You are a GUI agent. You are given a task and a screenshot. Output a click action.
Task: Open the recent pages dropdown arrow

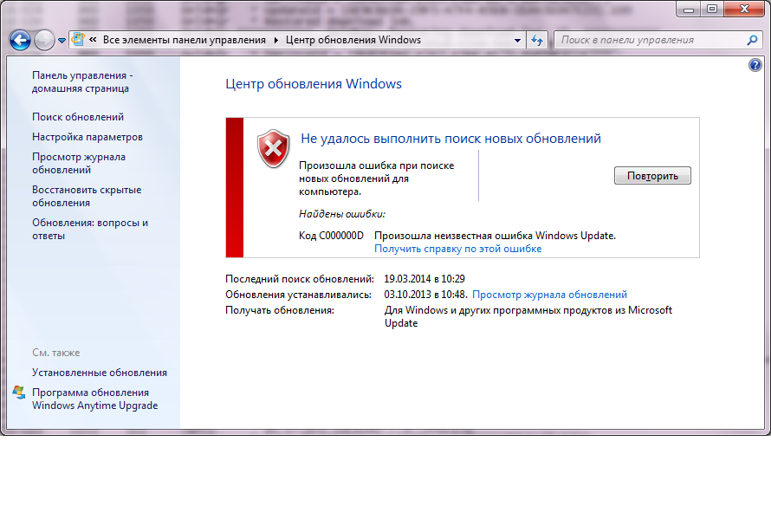(62, 41)
